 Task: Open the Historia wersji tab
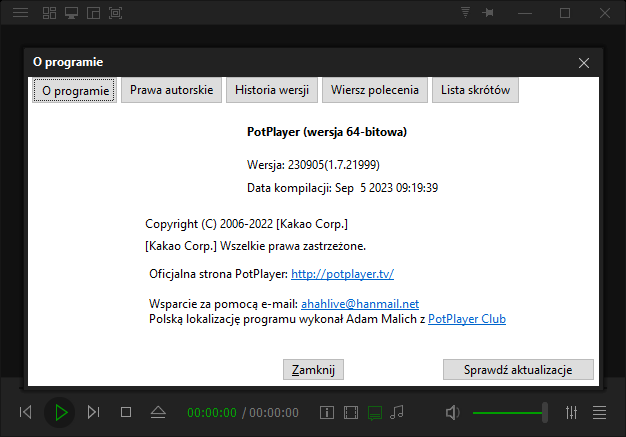click(272, 90)
